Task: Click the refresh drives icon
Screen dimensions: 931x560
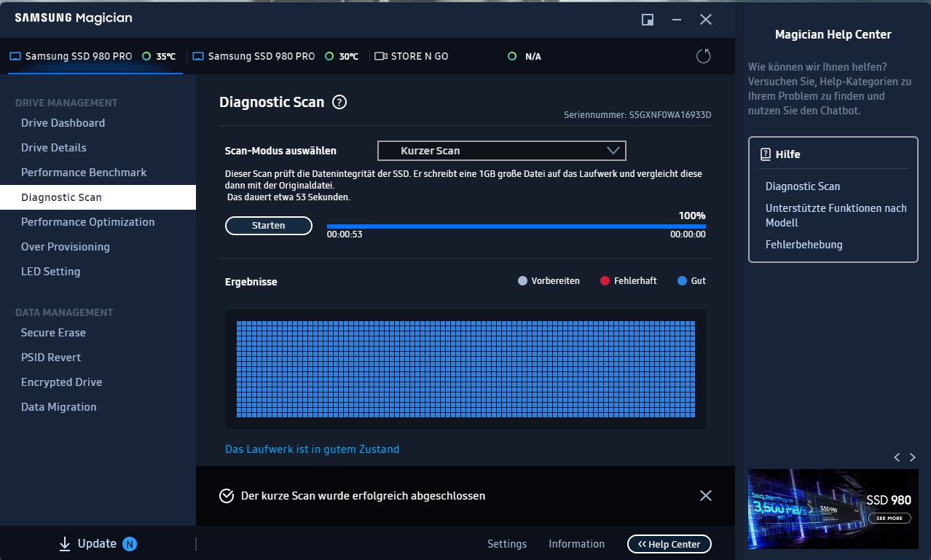Action: click(x=703, y=56)
